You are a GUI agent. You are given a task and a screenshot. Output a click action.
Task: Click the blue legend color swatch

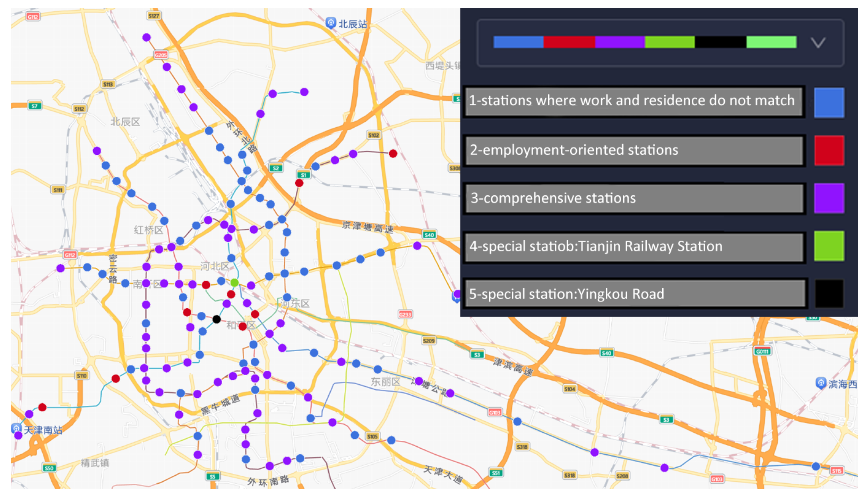[829, 103]
